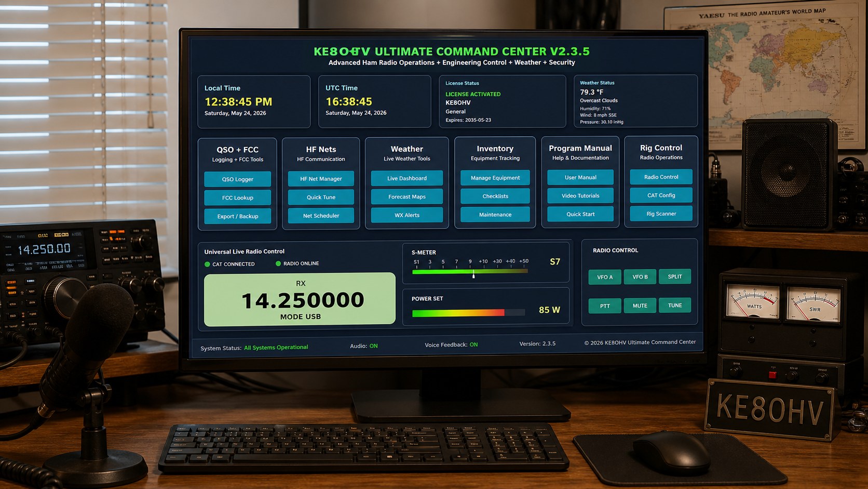Open WX Alerts

(x=407, y=215)
